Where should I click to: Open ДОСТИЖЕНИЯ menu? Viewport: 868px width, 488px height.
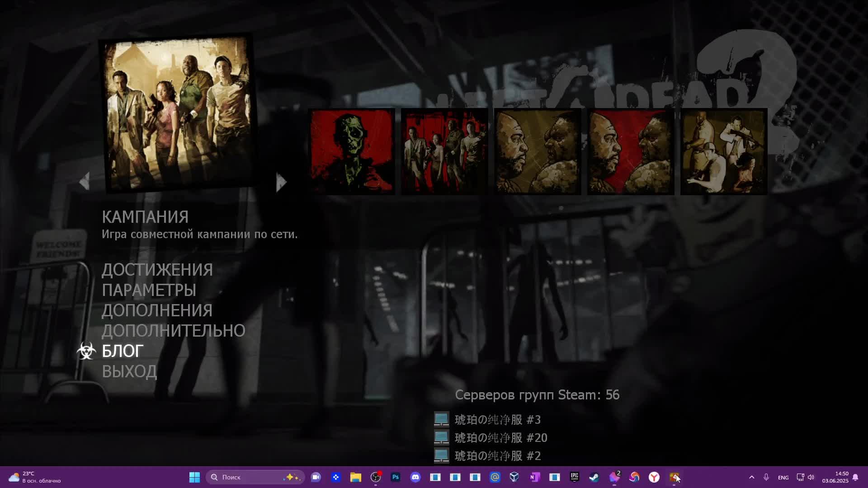pos(157,270)
